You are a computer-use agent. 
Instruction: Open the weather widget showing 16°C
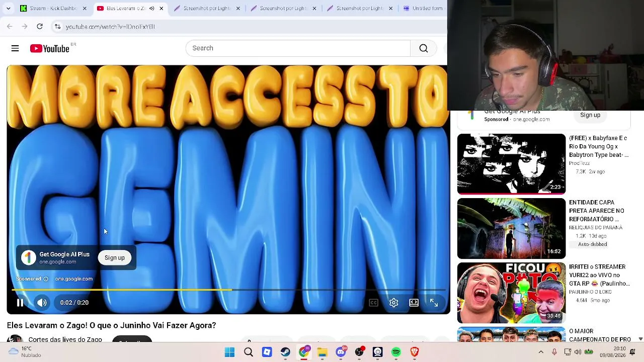tap(24, 352)
